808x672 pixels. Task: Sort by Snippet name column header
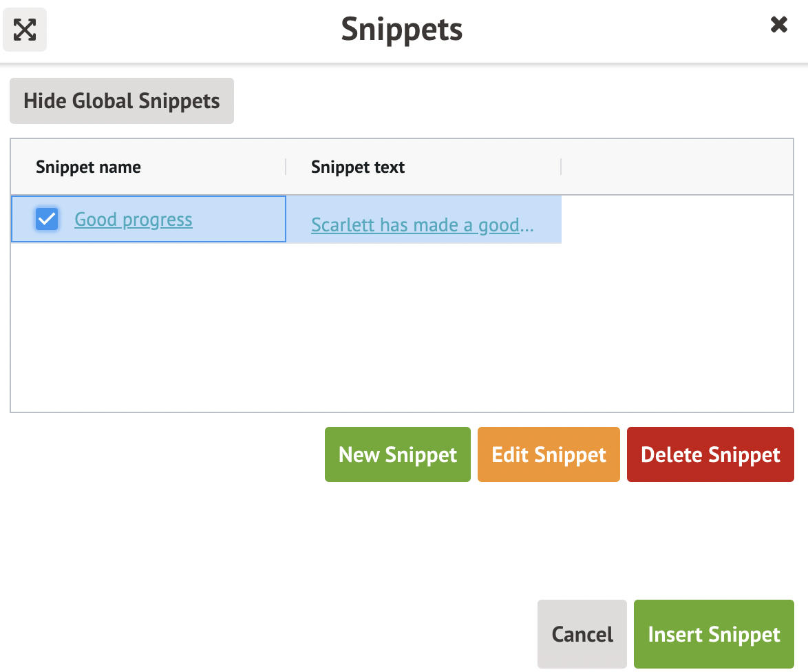(88, 167)
